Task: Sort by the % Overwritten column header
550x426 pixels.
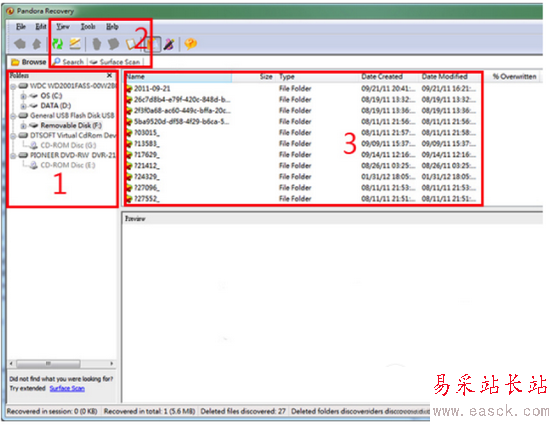Action: coord(515,76)
